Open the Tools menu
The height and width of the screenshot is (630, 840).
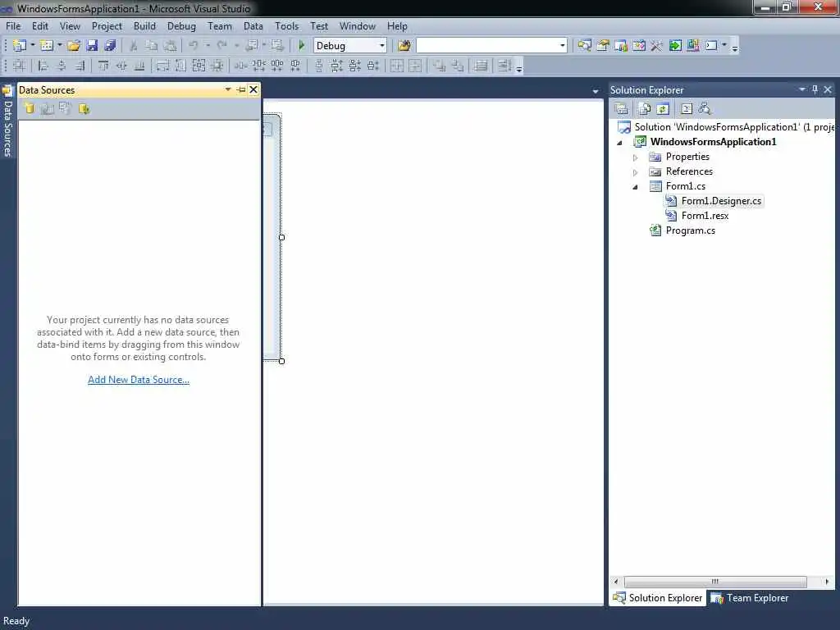286,25
